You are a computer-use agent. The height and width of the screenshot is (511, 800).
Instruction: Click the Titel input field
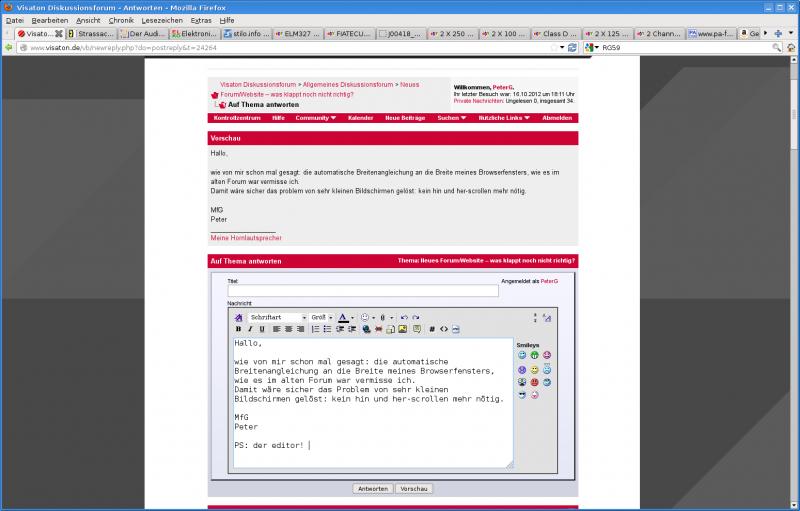coord(362,291)
